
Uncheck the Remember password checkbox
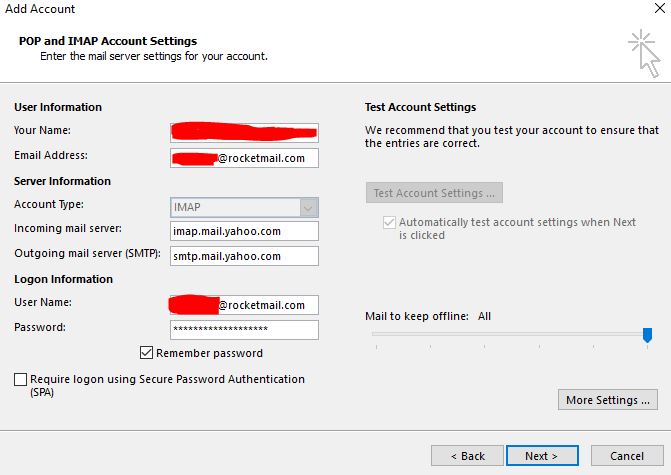(146, 353)
